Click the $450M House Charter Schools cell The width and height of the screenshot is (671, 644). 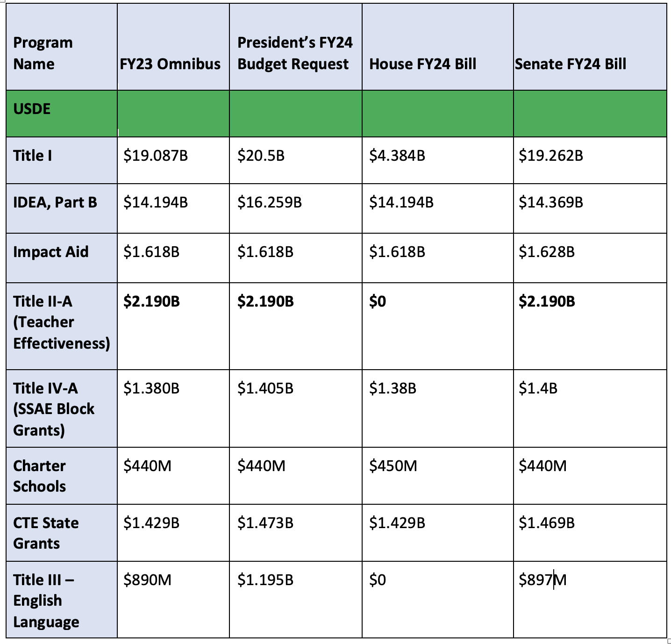[438, 476]
